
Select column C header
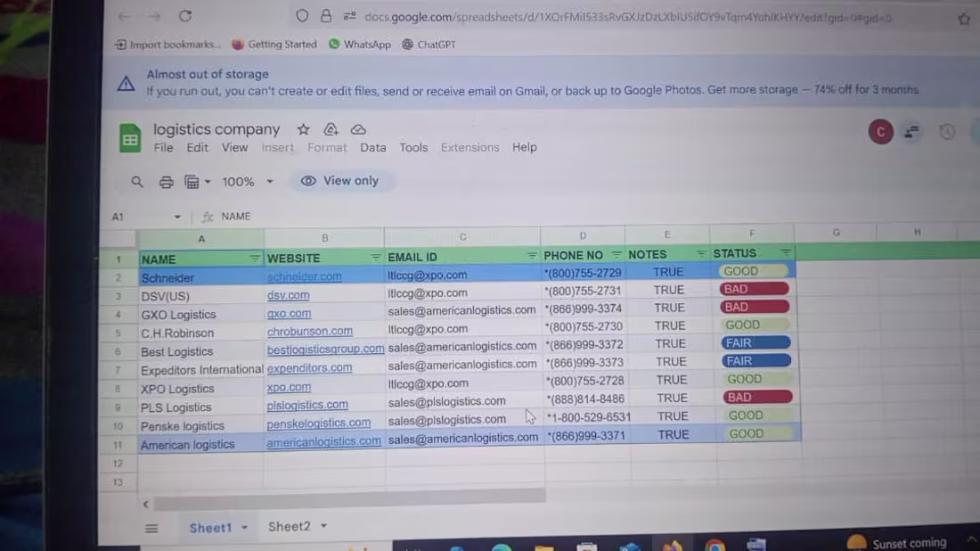click(462, 237)
